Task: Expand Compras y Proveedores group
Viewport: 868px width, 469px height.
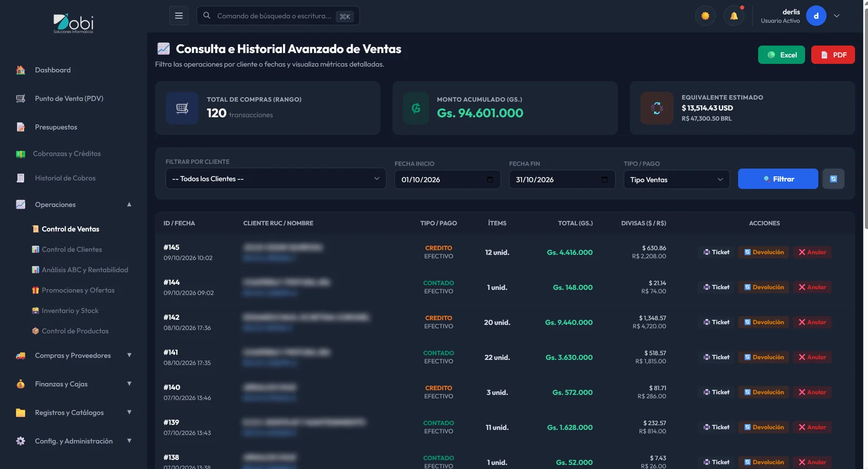Action: tap(74, 356)
